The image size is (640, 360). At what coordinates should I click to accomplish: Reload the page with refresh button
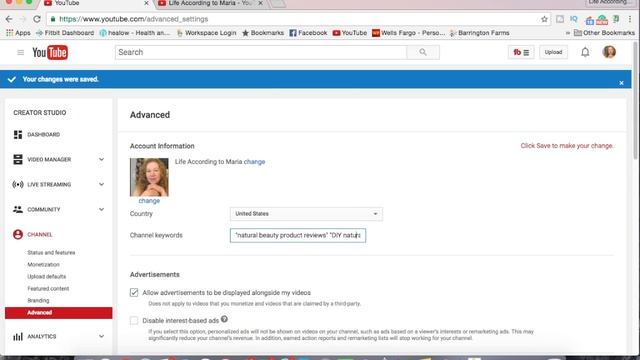(37, 19)
